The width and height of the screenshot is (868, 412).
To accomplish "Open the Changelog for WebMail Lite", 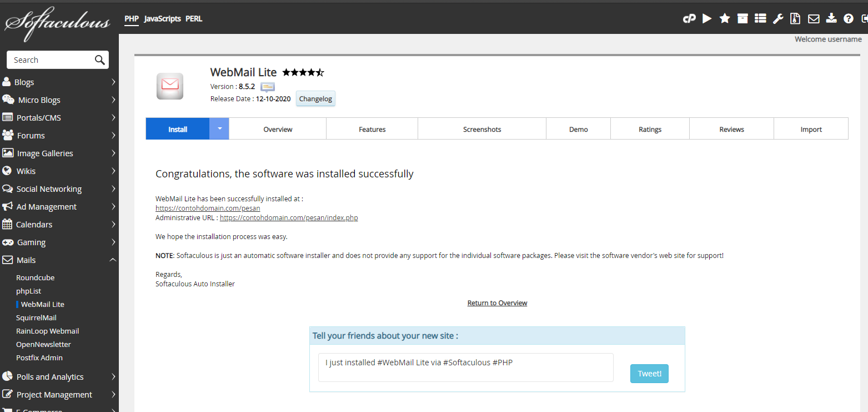I will [x=315, y=98].
